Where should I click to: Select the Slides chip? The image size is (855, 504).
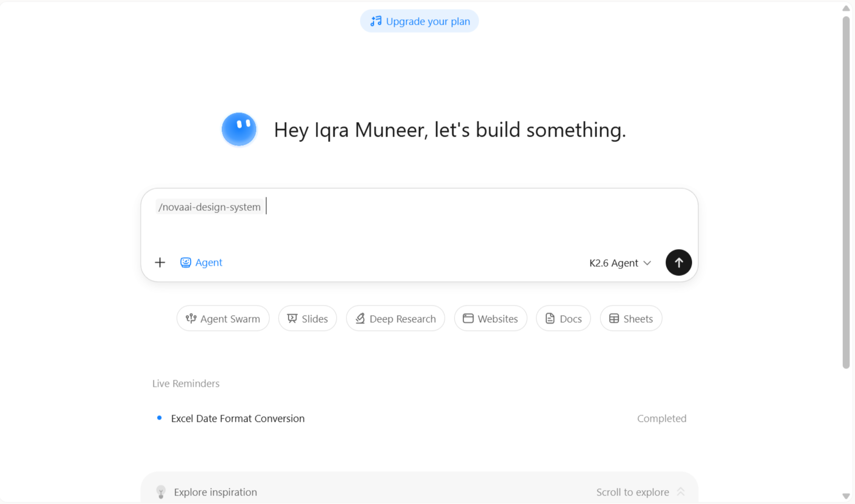(308, 318)
